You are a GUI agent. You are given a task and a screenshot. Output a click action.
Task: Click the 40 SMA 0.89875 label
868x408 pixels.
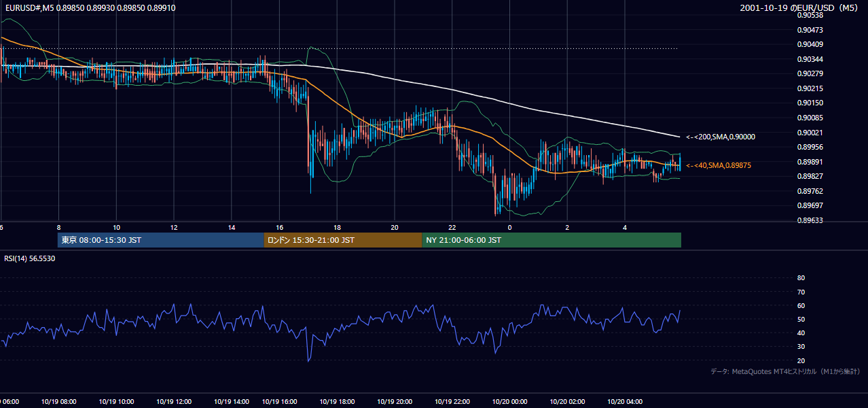[719, 165]
